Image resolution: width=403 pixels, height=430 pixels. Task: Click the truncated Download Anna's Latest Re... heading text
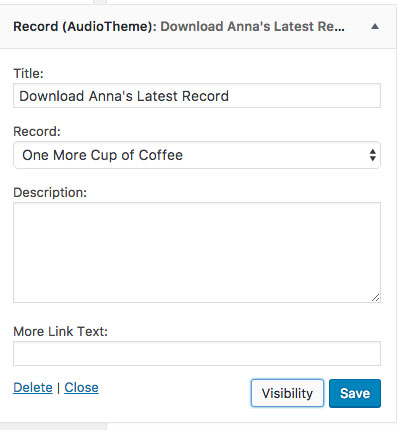[x=252, y=26]
